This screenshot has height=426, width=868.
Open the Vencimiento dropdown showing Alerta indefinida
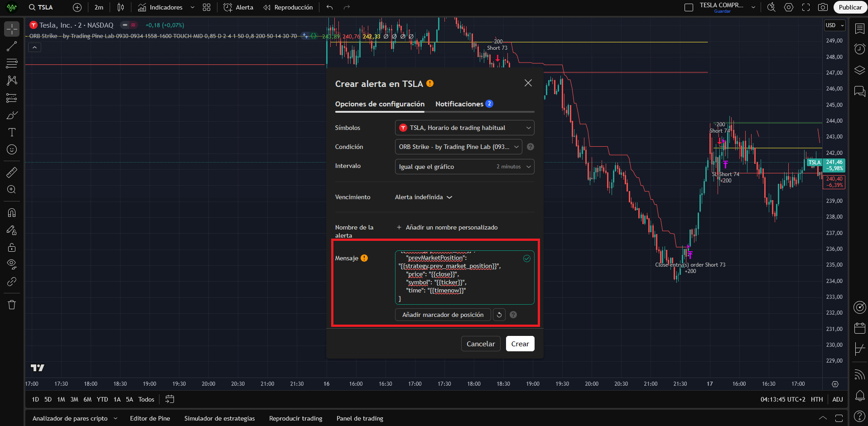(423, 197)
